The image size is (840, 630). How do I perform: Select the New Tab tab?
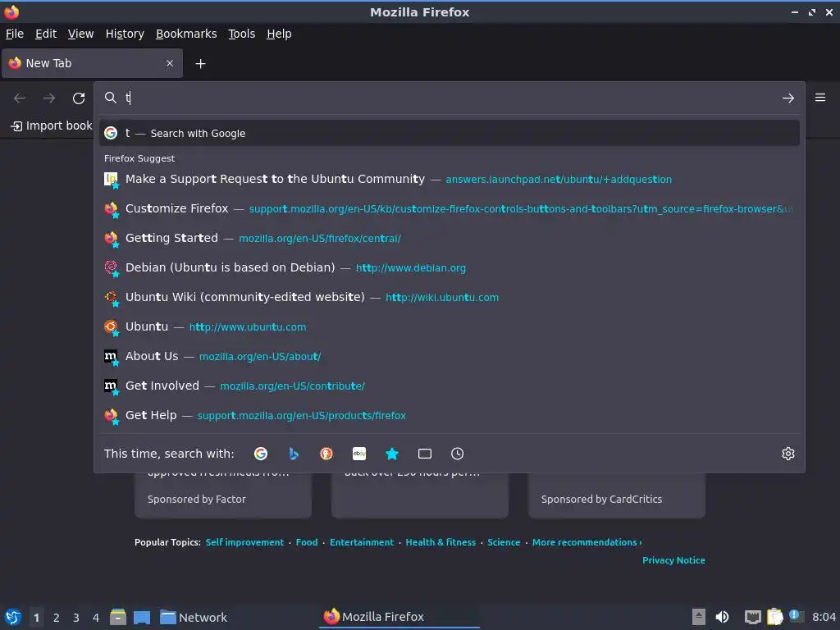[92, 63]
